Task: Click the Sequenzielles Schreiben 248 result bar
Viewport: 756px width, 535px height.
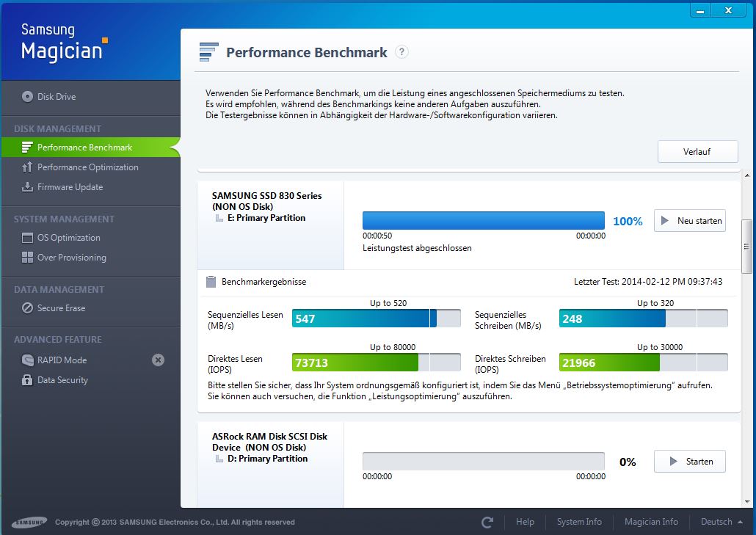Action: (644, 319)
